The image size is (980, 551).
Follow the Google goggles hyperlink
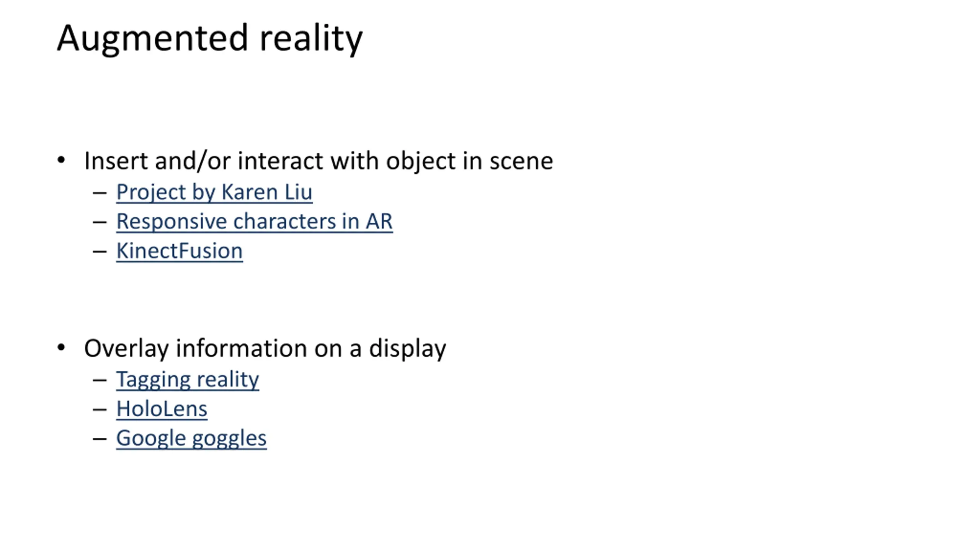tap(191, 439)
